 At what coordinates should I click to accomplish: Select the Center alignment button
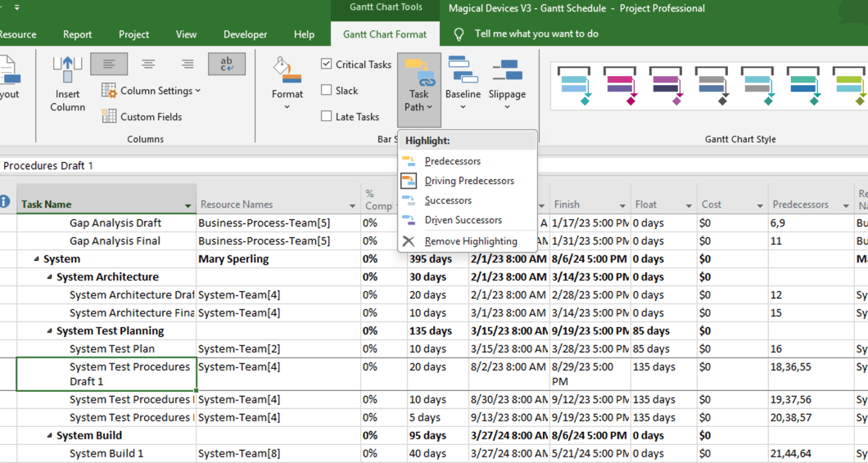click(x=147, y=64)
